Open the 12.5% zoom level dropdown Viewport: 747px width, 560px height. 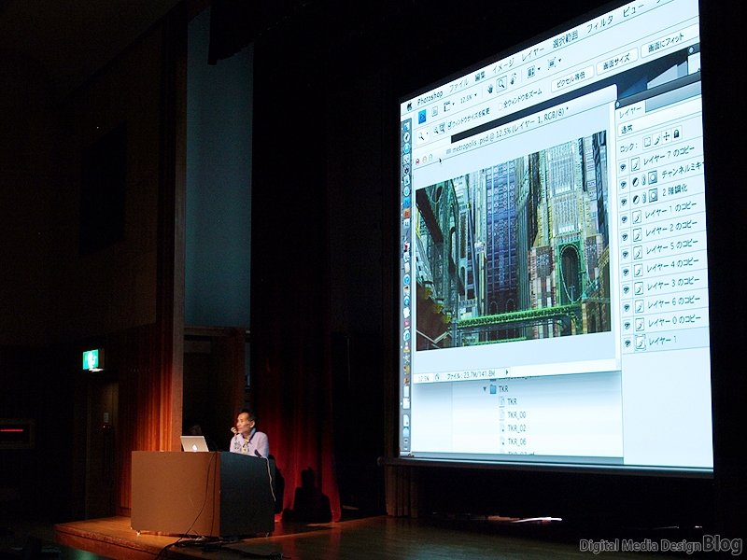[469, 98]
